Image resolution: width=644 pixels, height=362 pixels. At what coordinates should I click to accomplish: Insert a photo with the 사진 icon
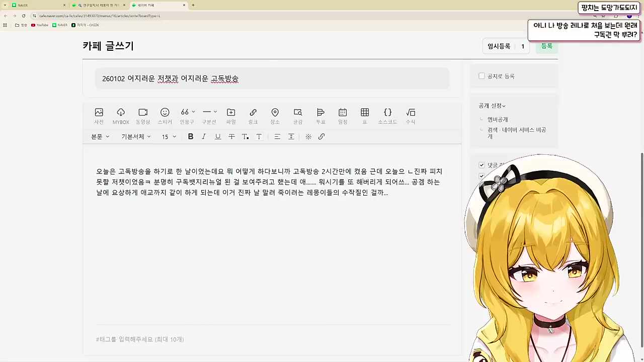click(99, 116)
